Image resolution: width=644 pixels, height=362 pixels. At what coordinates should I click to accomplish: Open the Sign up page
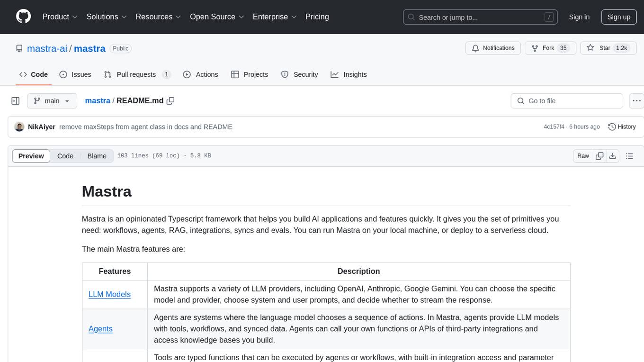[x=619, y=17]
